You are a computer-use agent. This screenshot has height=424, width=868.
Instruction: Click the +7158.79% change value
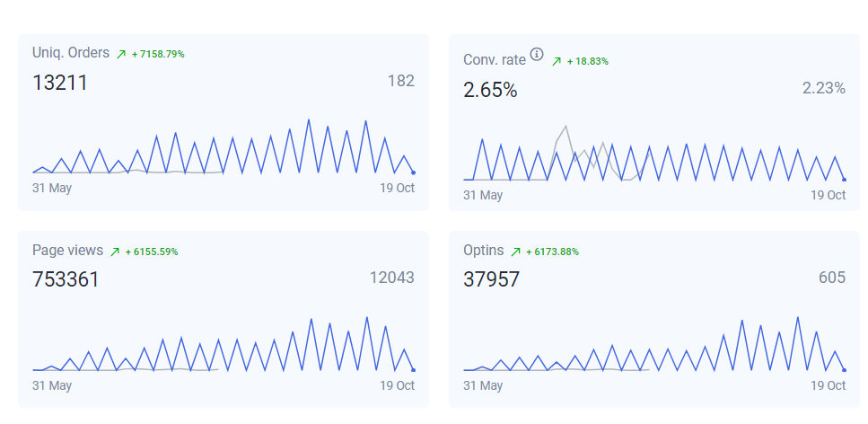click(158, 54)
